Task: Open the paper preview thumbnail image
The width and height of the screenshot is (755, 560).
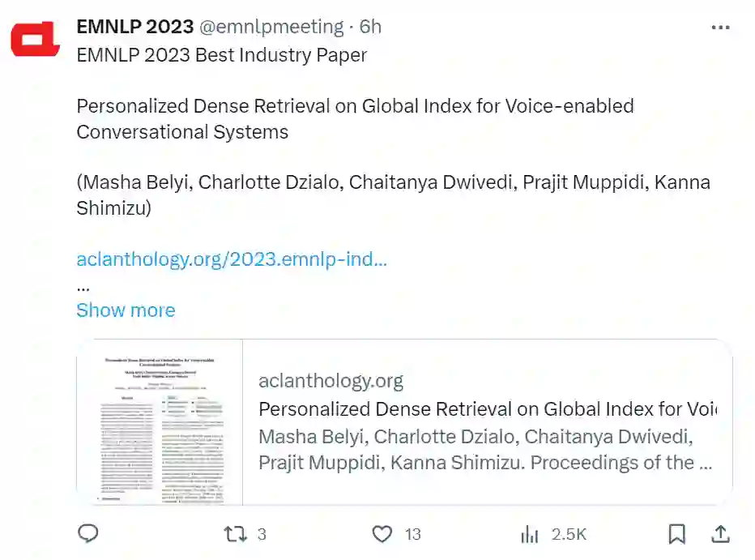Action: [x=160, y=422]
